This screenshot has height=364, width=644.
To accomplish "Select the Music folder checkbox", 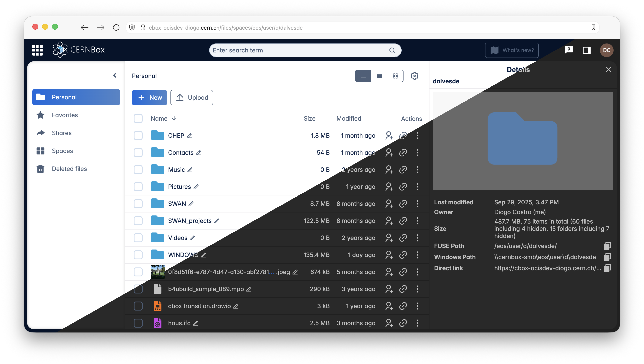I will 138,169.
